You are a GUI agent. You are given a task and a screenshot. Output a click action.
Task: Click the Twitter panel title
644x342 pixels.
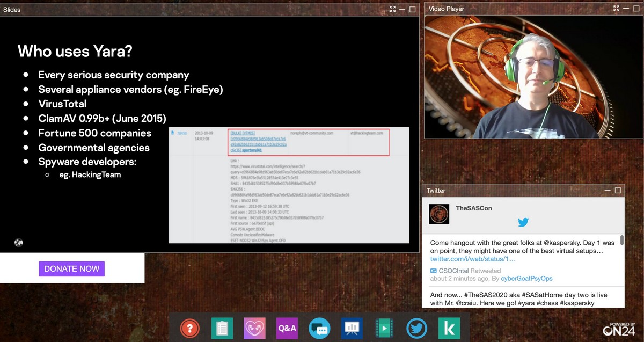pos(436,191)
